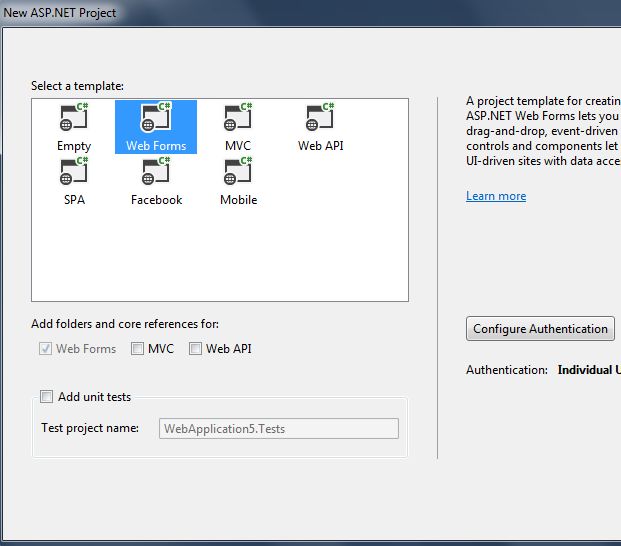Check the Add unit tests box

point(46,396)
